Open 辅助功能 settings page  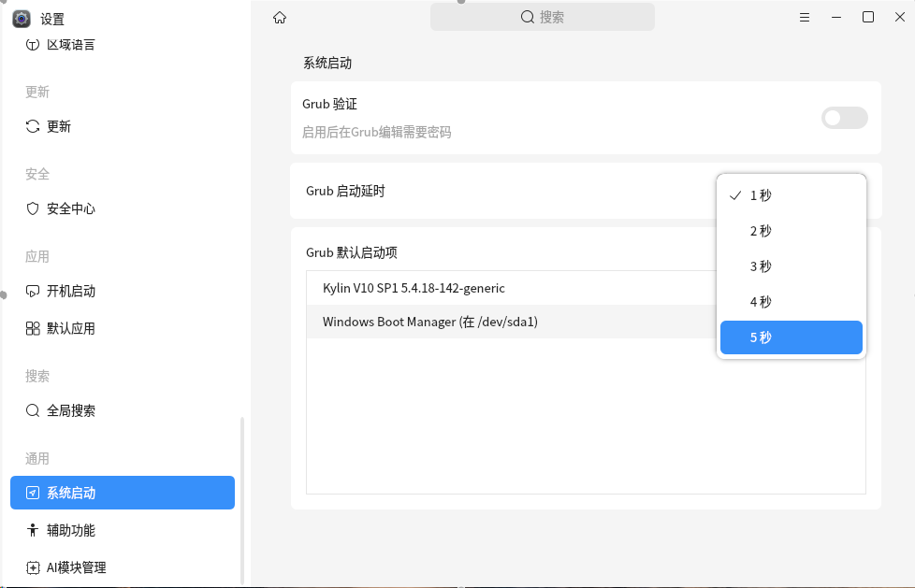tap(123, 530)
